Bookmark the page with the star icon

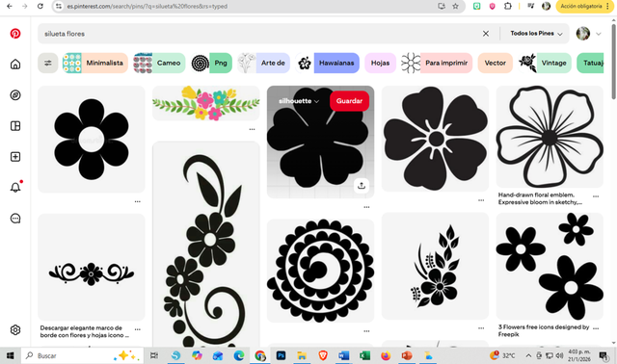(455, 7)
